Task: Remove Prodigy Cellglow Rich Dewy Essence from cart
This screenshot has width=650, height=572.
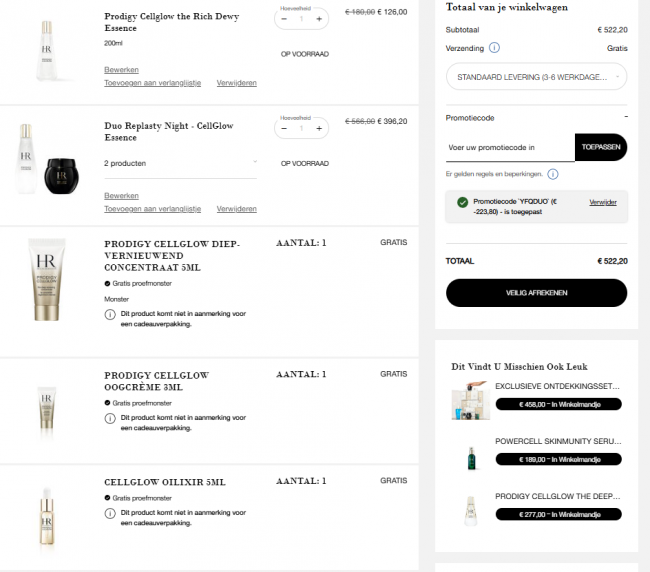Action: click(x=237, y=83)
